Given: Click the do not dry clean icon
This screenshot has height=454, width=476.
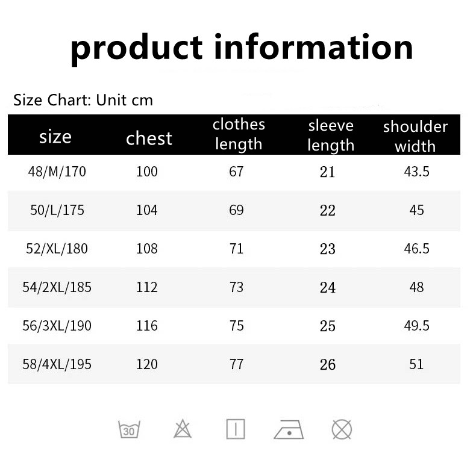Looking at the screenshot, I should coord(342,429).
